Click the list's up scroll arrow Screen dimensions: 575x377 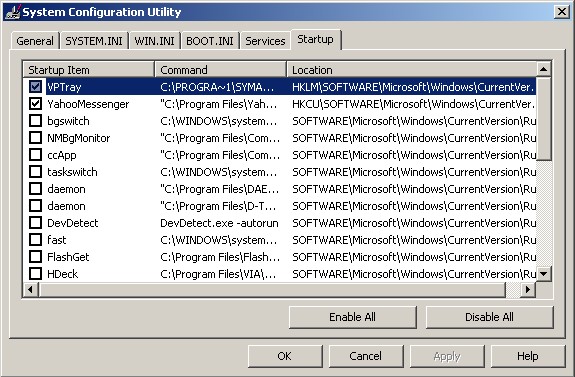tap(543, 69)
